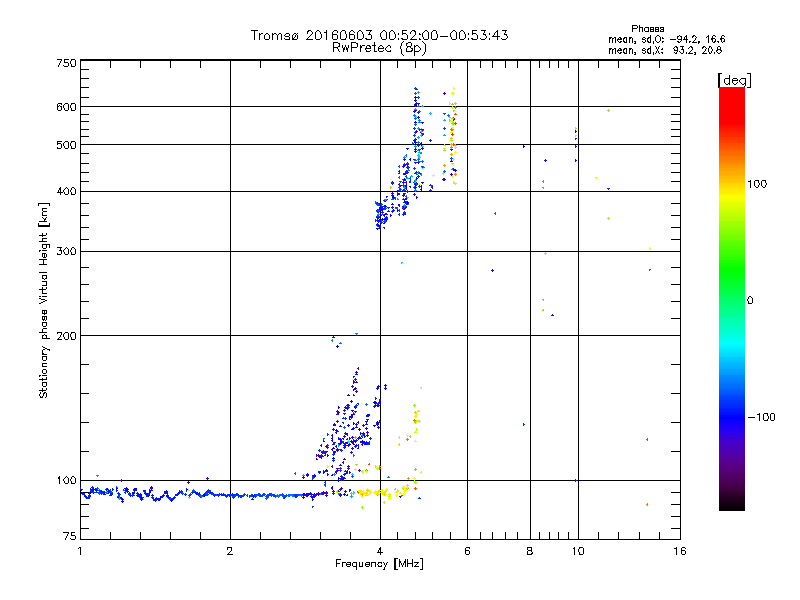The width and height of the screenshot is (800, 600).
Task: Click the colorbar tick label "0"
Action: 750,301
